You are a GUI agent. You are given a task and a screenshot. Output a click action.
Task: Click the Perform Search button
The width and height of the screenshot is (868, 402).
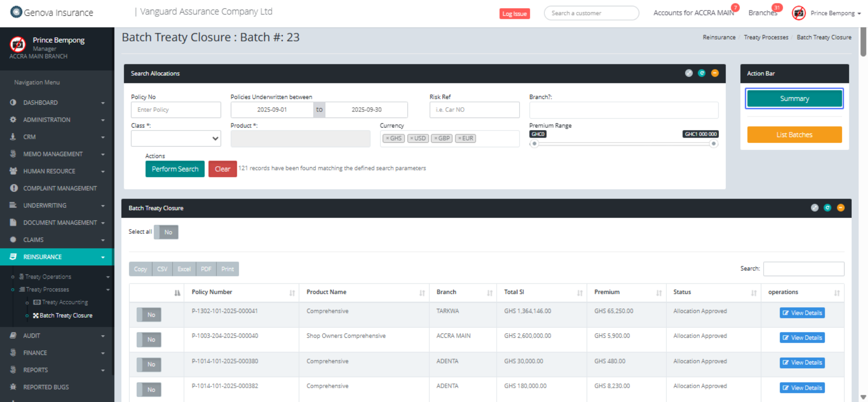click(x=175, y=169)
